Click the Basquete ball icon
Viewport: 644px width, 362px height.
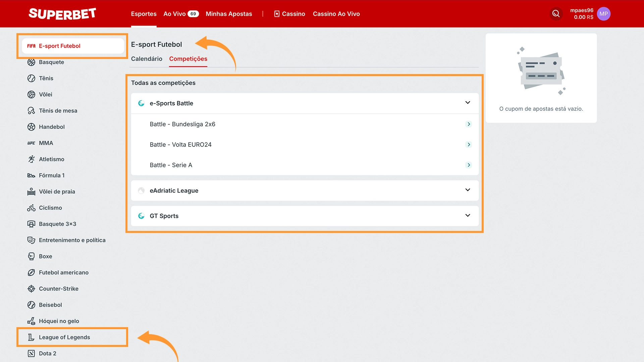[31, 62]
